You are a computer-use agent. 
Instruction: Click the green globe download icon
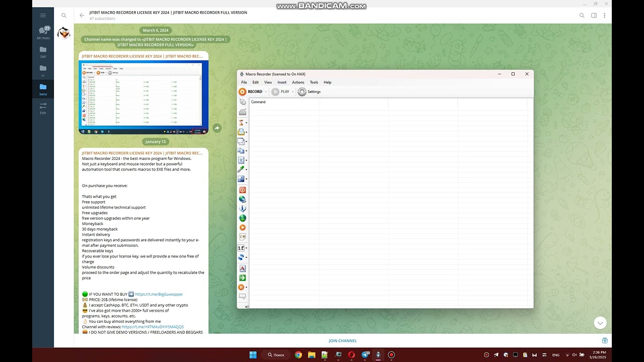(x=243, y=218)
